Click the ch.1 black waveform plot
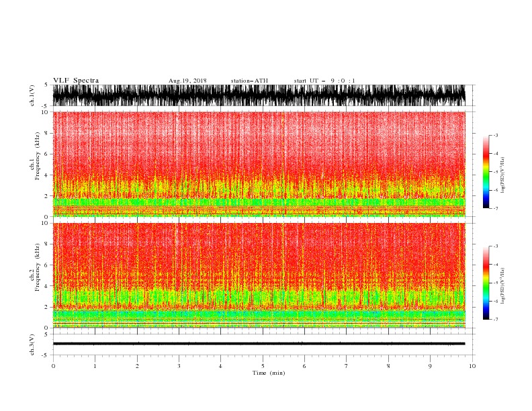Image resolution: width=532 pixels, height=411 pixels. [x=259, y=95]
